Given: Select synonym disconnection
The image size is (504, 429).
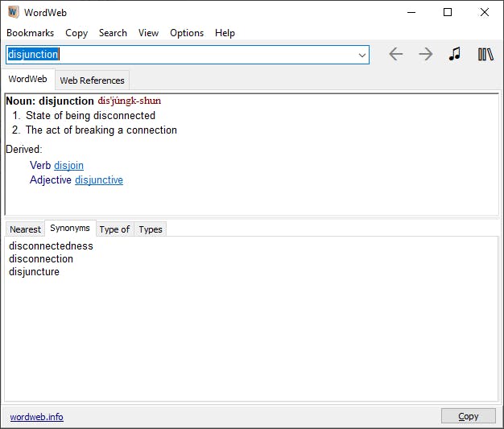Looking at the screenshot, I should click(41, 258).
